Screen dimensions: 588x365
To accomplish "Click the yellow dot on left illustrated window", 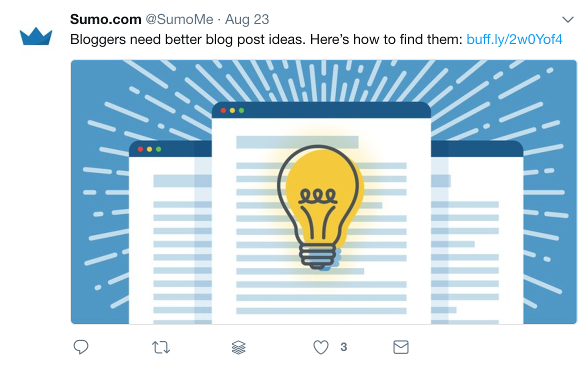I will (149, 149).
